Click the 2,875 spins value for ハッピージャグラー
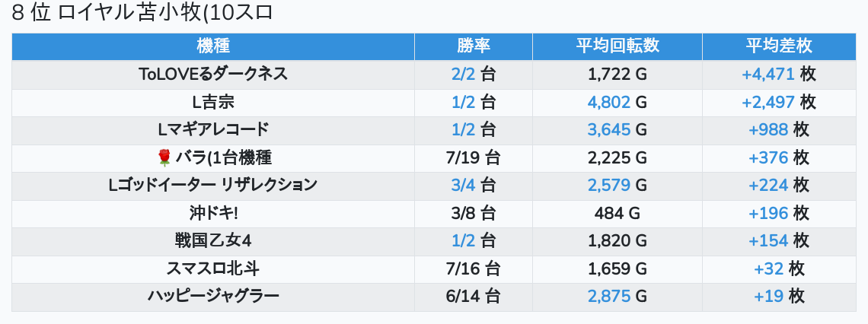The image size is (868, 324). click(x=609, y=297)
